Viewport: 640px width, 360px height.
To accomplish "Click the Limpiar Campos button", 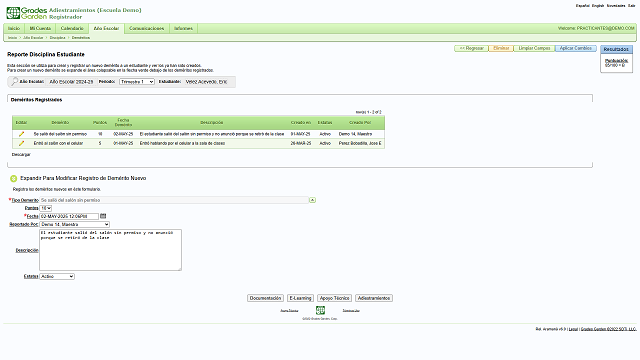I will [x=534, y=48].
